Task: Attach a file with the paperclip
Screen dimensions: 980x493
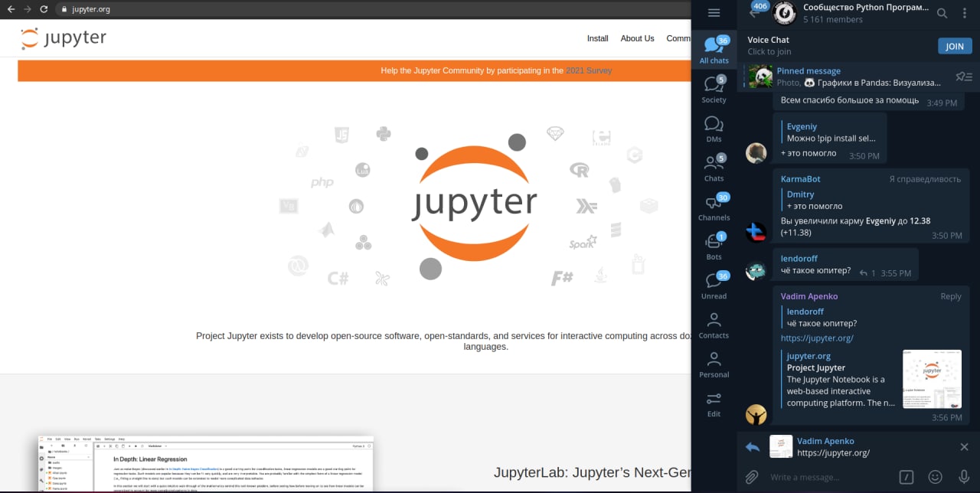Action: [x=752, y=477]
